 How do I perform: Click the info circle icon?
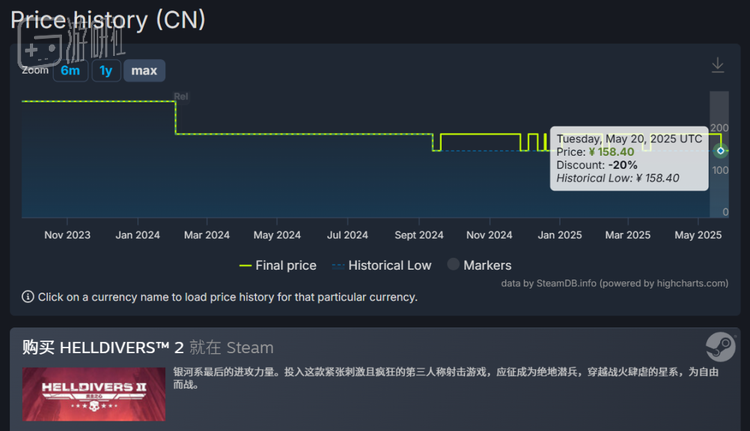point(28,297)
